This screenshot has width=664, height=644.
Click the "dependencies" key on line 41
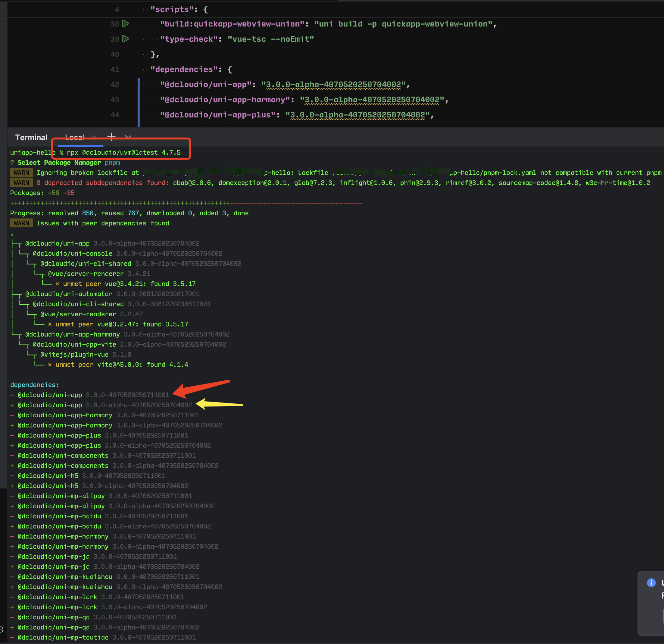pos(184,69)
